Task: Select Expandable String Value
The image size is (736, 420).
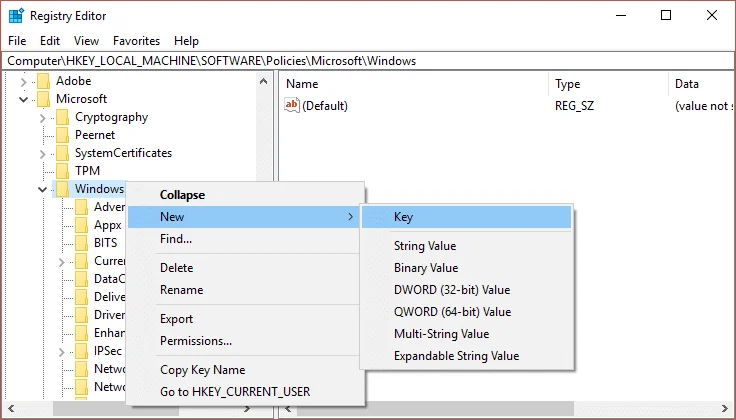Action: click(x=467, y=356)
